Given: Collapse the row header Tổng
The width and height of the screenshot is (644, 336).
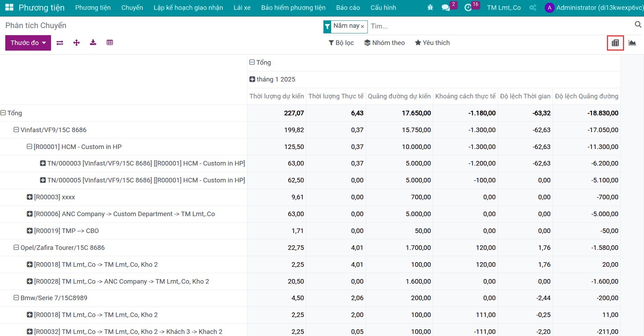Looking at the screenshot, I should click(x=11, y=113).
